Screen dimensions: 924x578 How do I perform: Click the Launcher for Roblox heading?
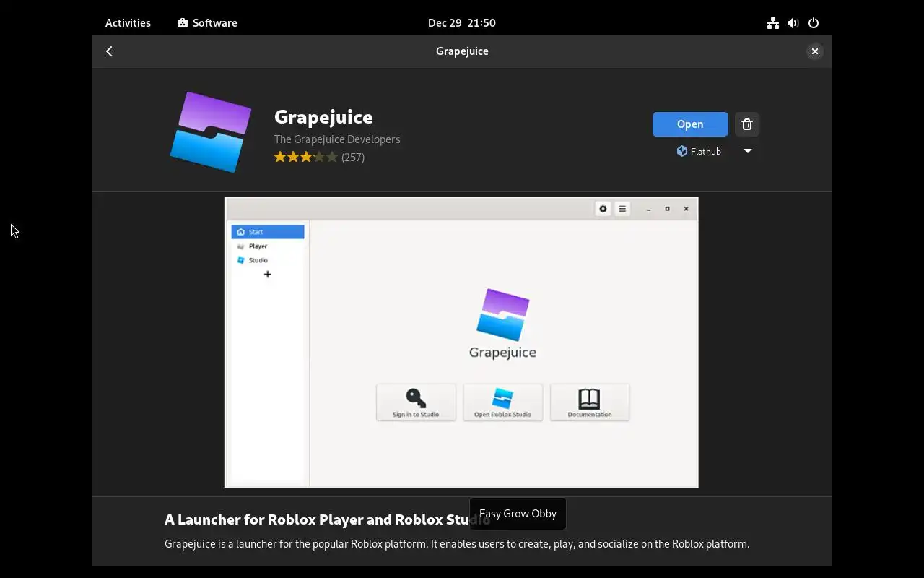(327, 519)
